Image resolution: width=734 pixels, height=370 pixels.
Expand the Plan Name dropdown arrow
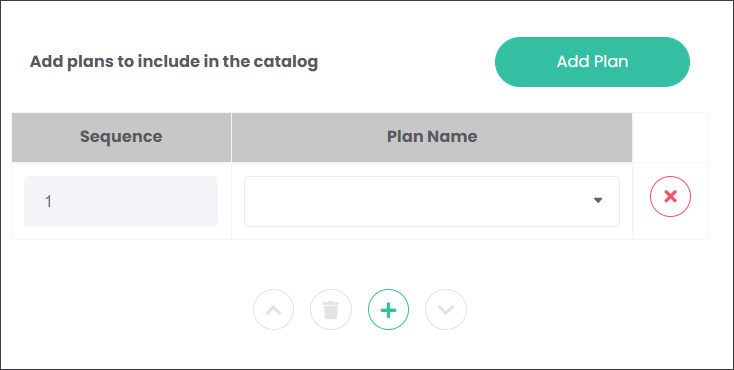(598, 200)
